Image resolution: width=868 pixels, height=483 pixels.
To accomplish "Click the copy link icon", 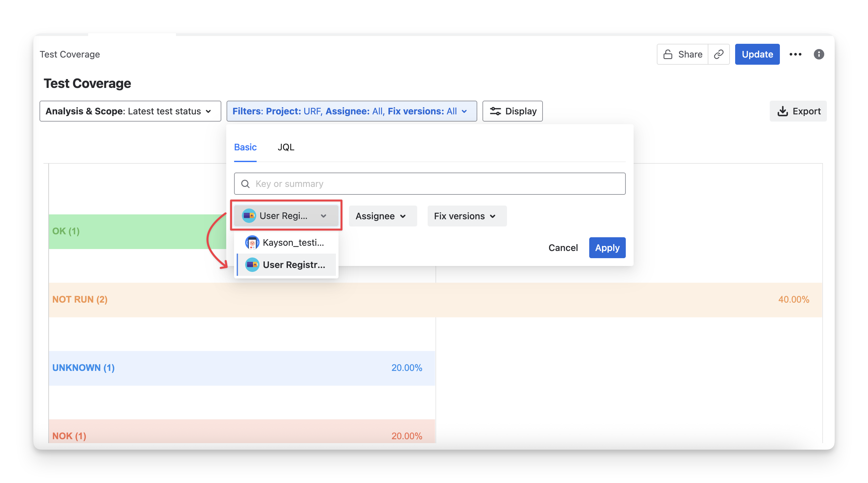I will [718, 54].
